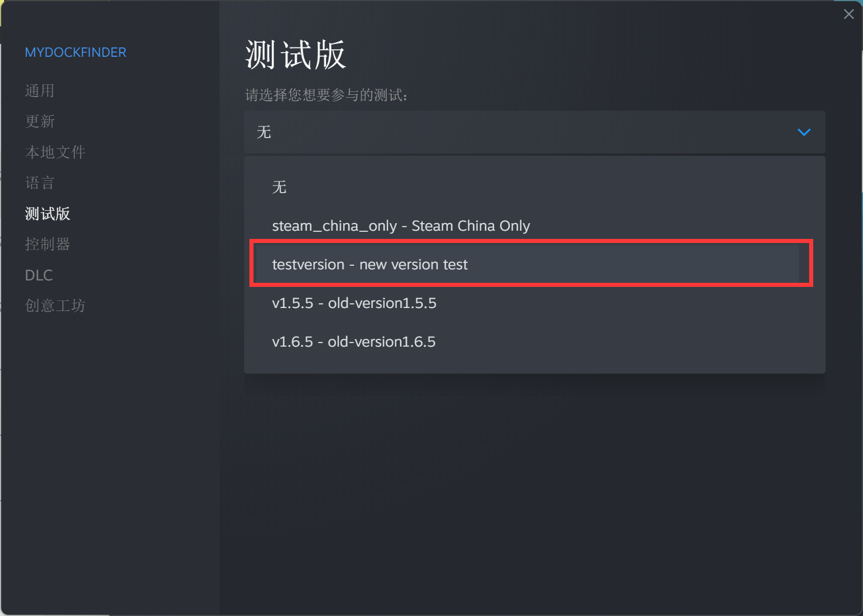Open the 本地文件 section

click(x=55, y=152)
